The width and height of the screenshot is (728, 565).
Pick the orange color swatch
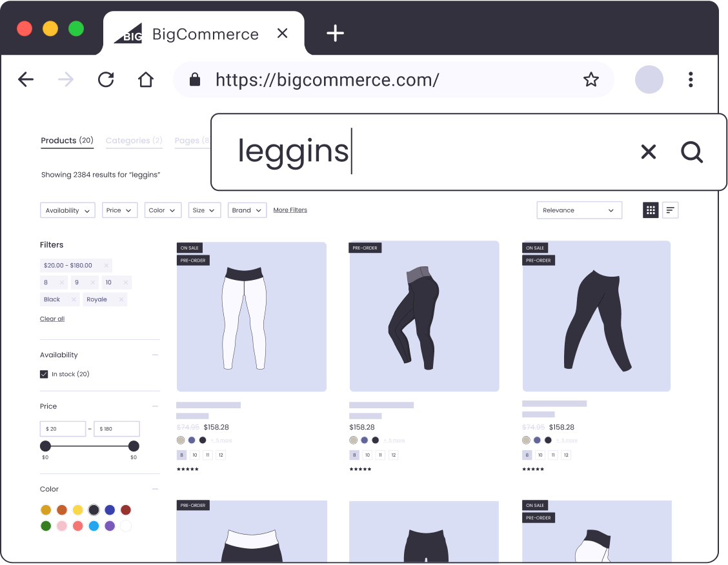tap(62, 510)
